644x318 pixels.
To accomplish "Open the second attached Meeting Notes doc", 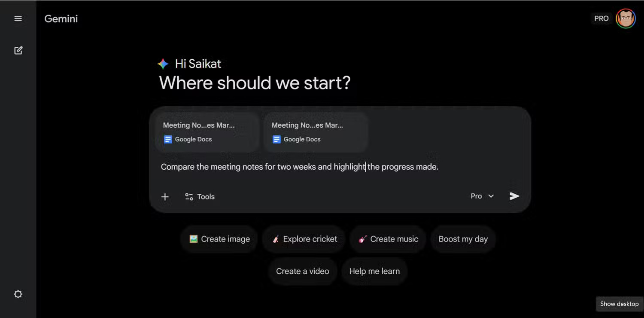I will [x=316, y=132].
